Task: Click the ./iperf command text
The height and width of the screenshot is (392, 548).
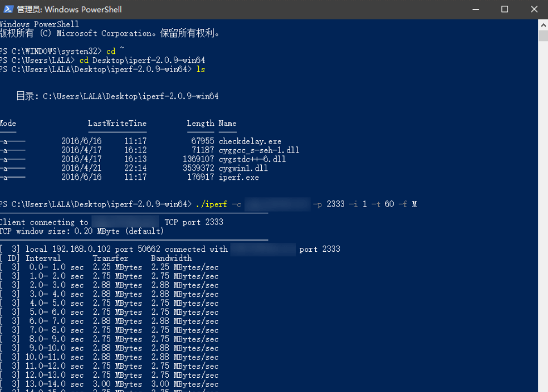Action: point(210,204)
